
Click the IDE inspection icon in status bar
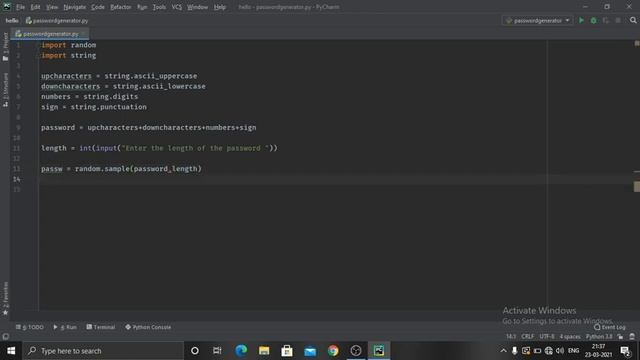coord(632,337)
